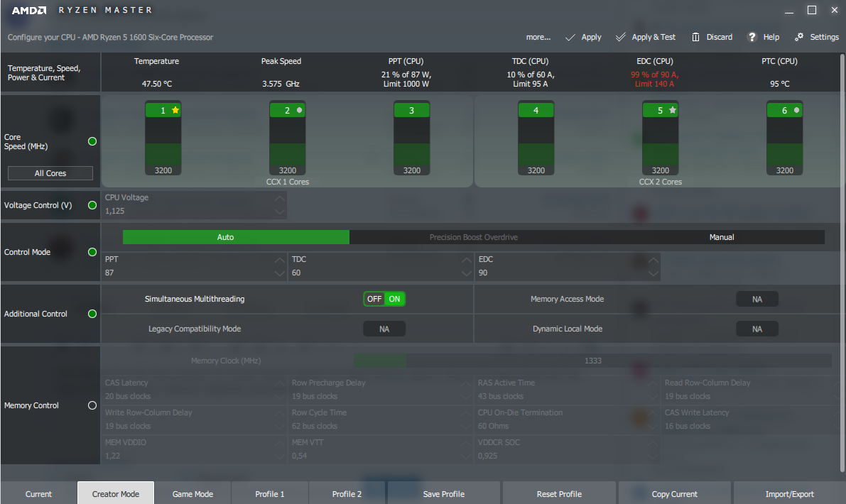This screenshot has height=504, width=846.
Task: Click the Legacy Compatibility Mode NA button
Action: tap(384, 329)
